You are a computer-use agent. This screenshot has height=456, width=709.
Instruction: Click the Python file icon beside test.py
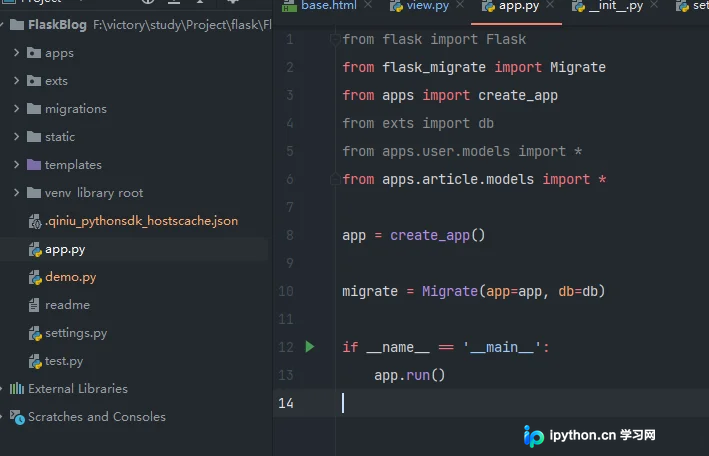pos(35,361)
